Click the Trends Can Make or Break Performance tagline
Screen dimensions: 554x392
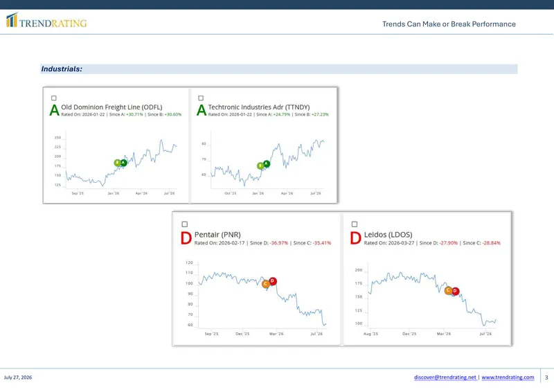(x=449, y=24)
